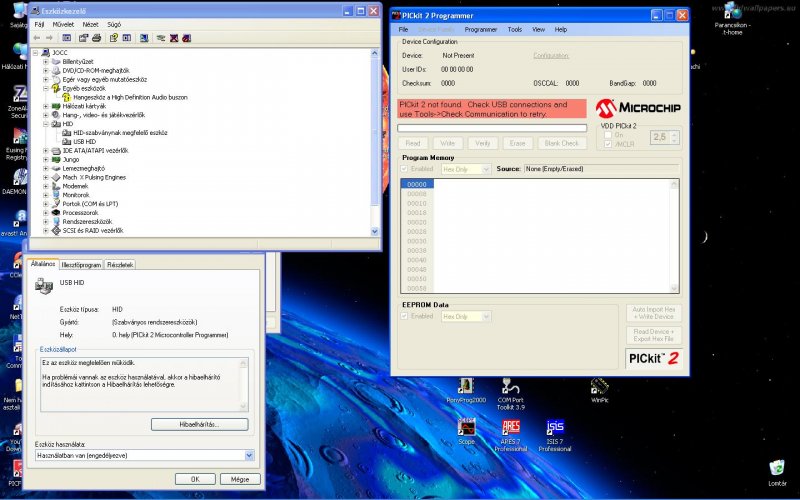Click the Help question-mark toolbar icon
Image resolution: width=800 pixels, height=500 pixels.
point(114,38)
